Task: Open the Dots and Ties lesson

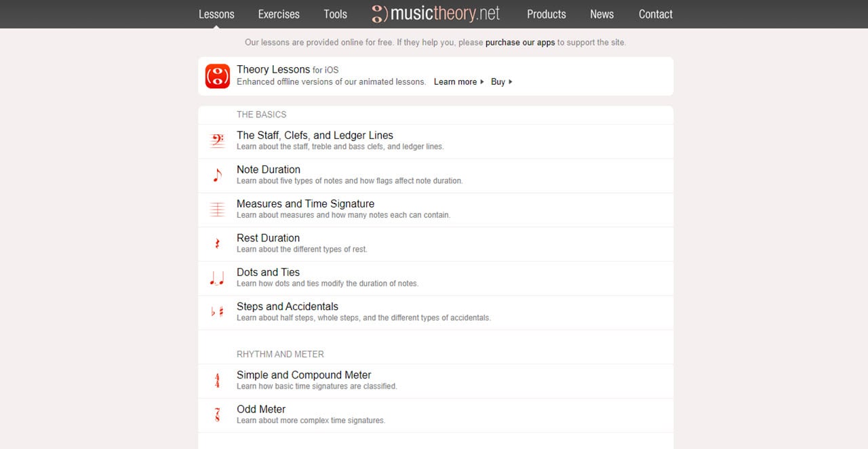Action: point(436,279)
